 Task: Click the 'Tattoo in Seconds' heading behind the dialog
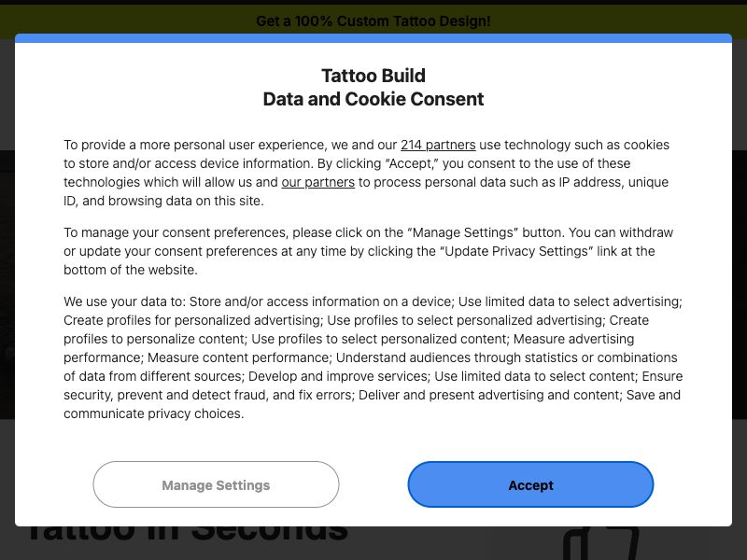click(187, 533)
